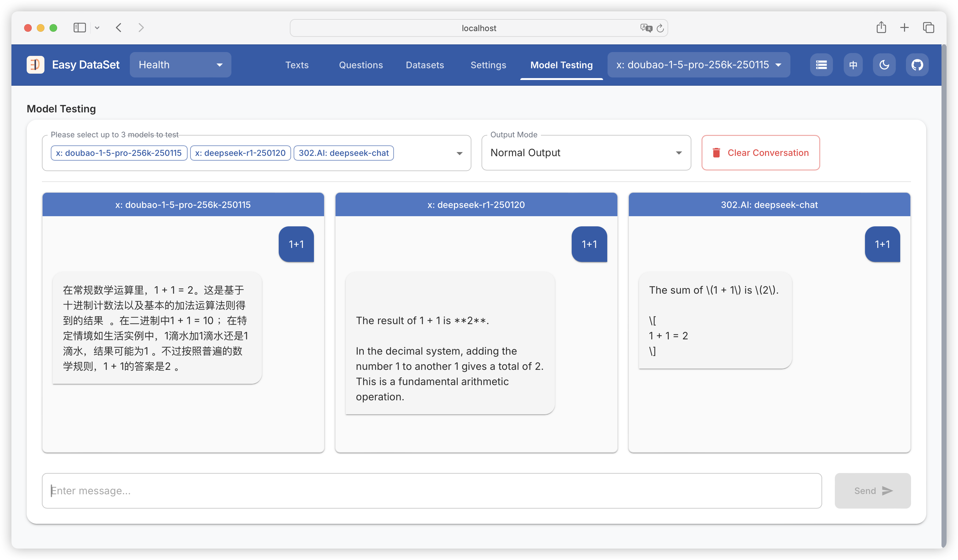Open the Output Mode dropdown
958x560 pixels.
[585, 153]
